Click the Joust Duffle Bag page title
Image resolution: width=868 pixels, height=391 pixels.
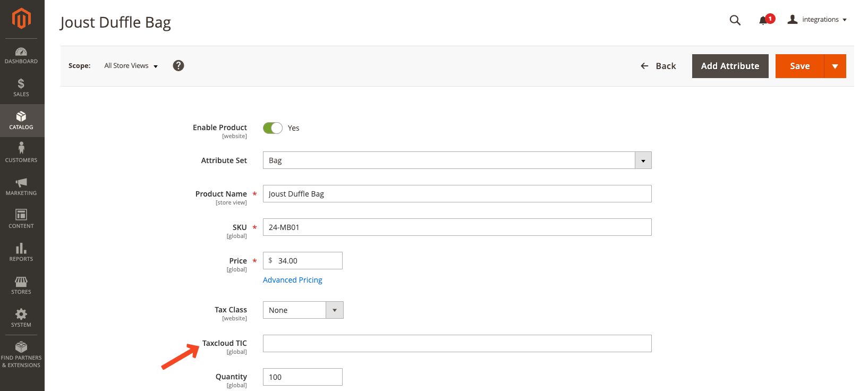[x=115, y=22]
